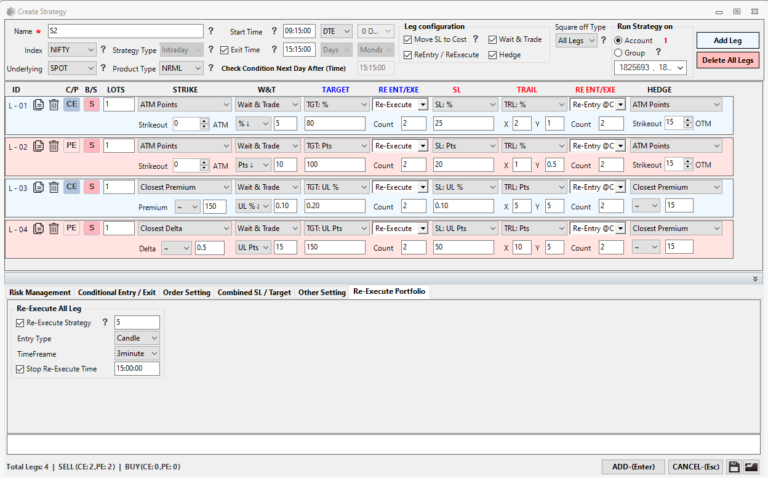This screenshot has width=768, height=478.
Task: Click the red S sell toggle for L-01
Action: click(x=91, y=104)
